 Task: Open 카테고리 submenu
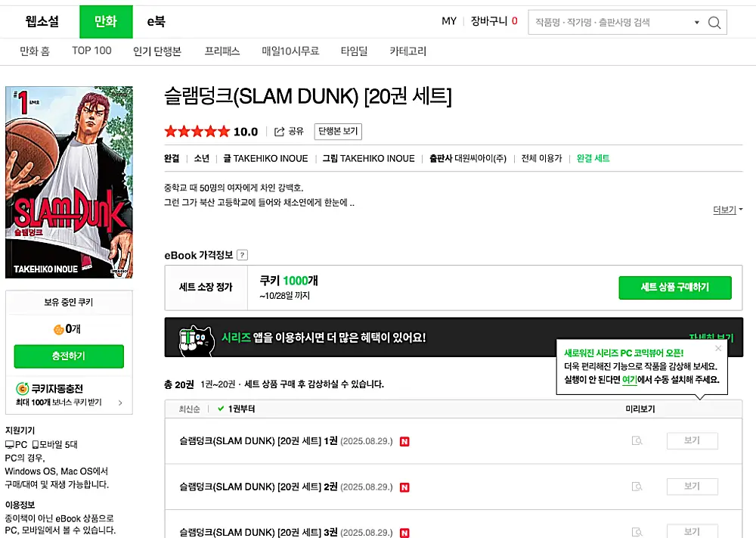click(408, 51)
